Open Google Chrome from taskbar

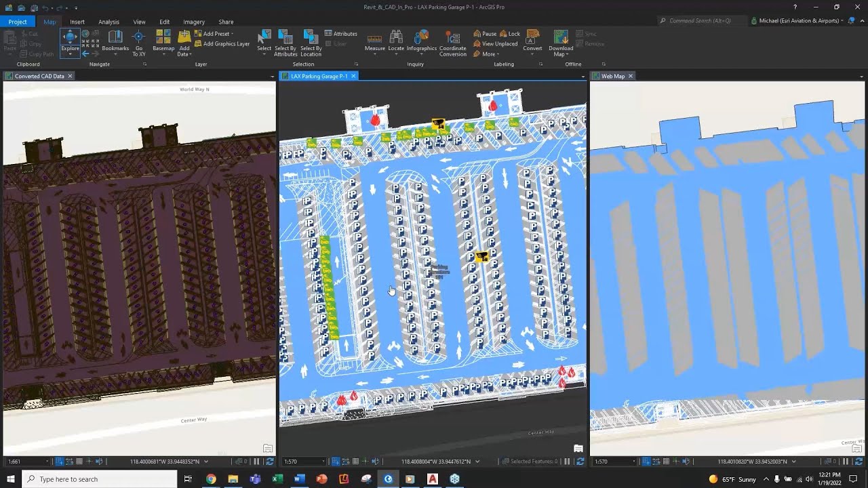coord(211,479)
